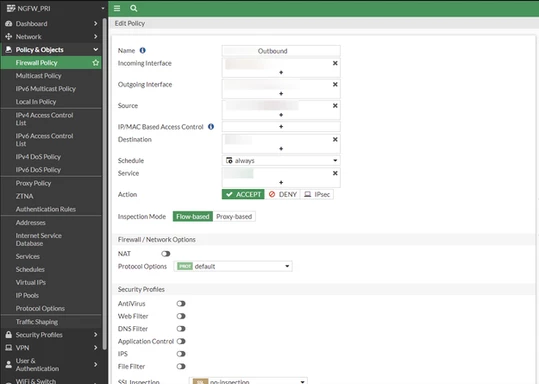Add a Source entry with plus icon
Viewport: 539px width, 384px height.
coord(281,115)
